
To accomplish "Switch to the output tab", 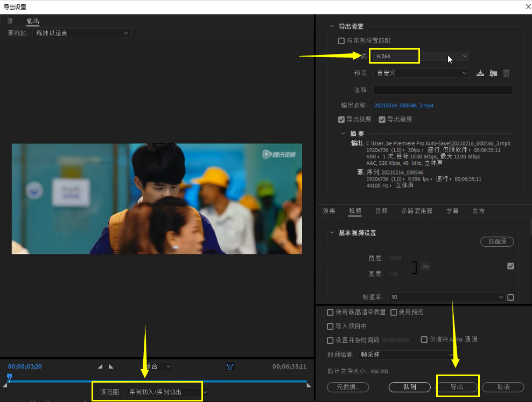I will click(33, 21).
